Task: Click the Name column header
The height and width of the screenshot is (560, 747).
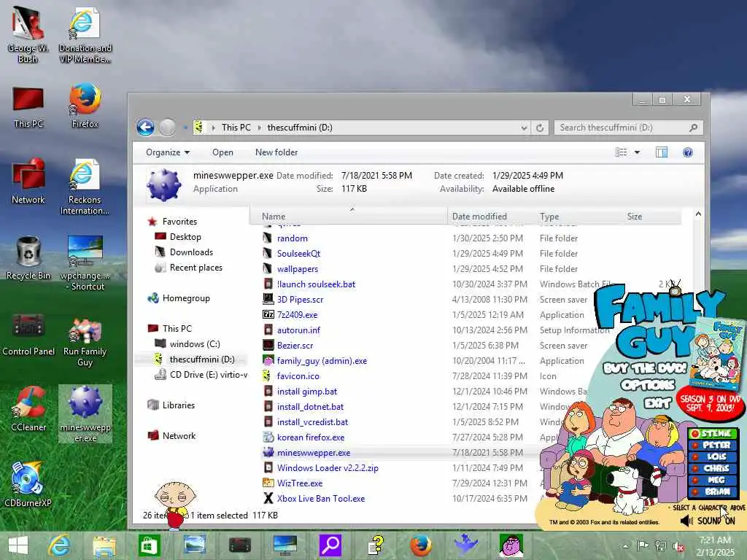Action: pyautogui.click(x=348, y=216)
